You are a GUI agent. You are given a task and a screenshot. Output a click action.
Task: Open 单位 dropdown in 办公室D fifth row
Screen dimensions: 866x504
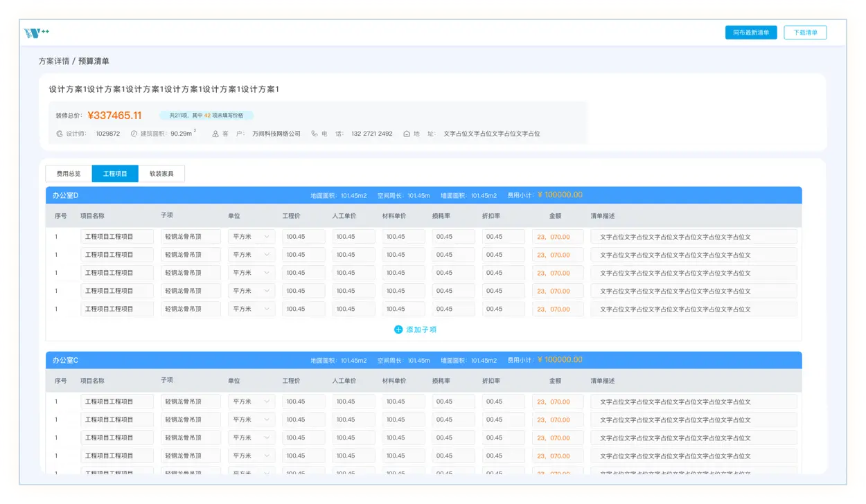[x=251, y=309]
